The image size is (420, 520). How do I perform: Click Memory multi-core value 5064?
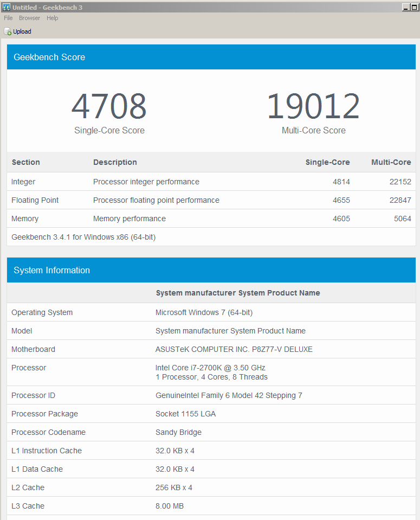403,219
